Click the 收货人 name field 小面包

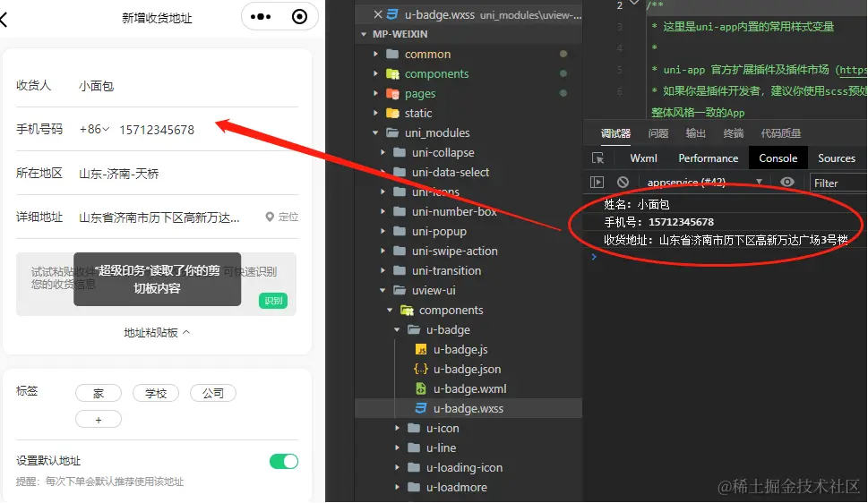point(97,86)
